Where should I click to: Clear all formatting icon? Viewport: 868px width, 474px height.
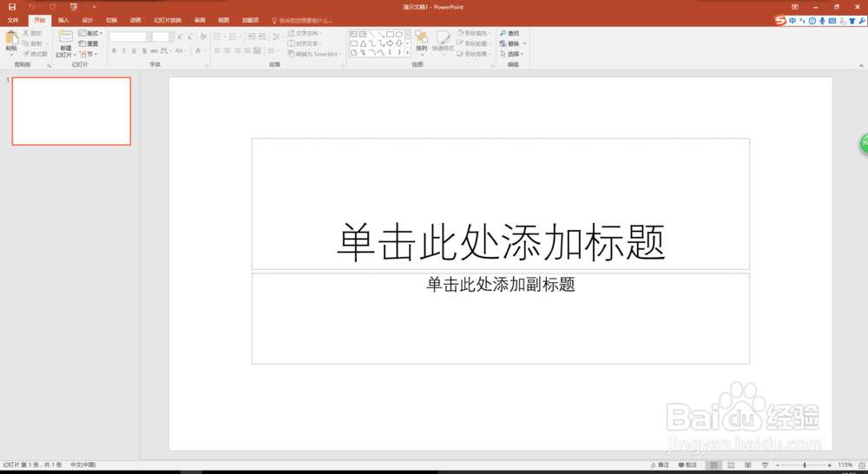(203, 36)
